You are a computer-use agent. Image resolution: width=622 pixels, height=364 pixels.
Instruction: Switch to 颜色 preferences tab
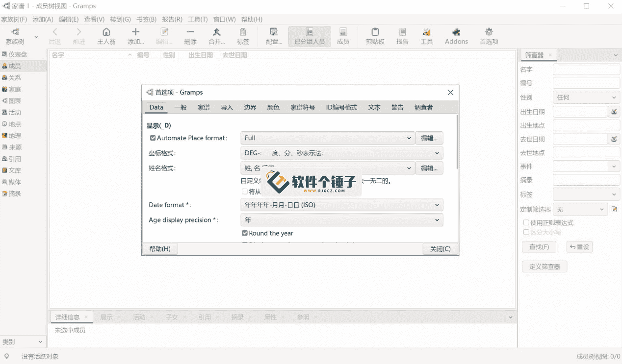coord(273,107)
